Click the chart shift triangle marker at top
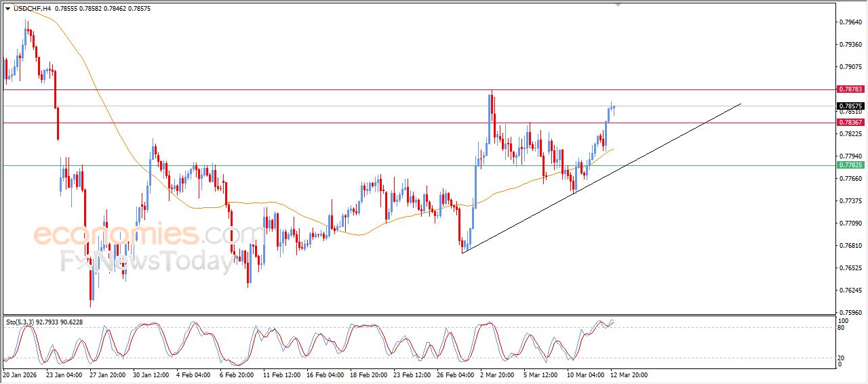 coord(618,4)
